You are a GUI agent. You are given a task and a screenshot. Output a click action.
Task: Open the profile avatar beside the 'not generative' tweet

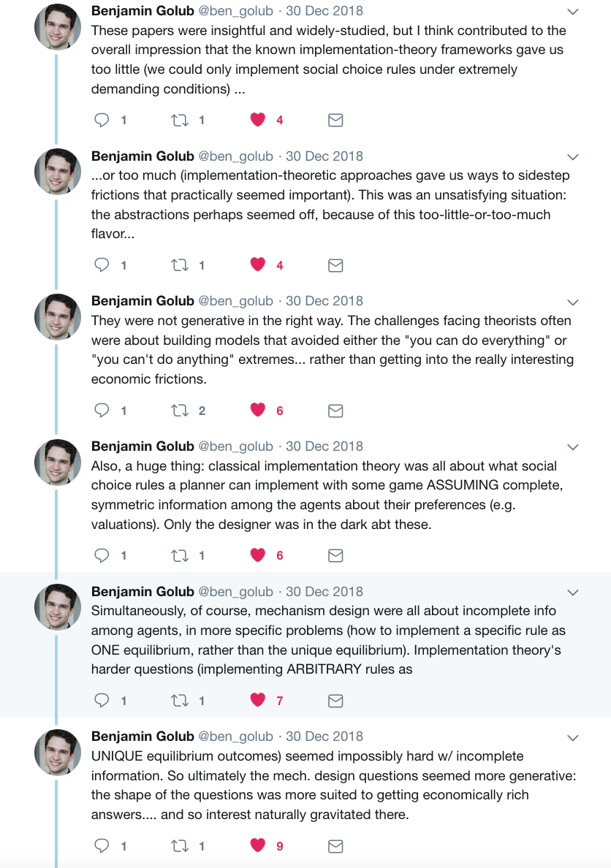pyautogui.click(x=58, y=316)
